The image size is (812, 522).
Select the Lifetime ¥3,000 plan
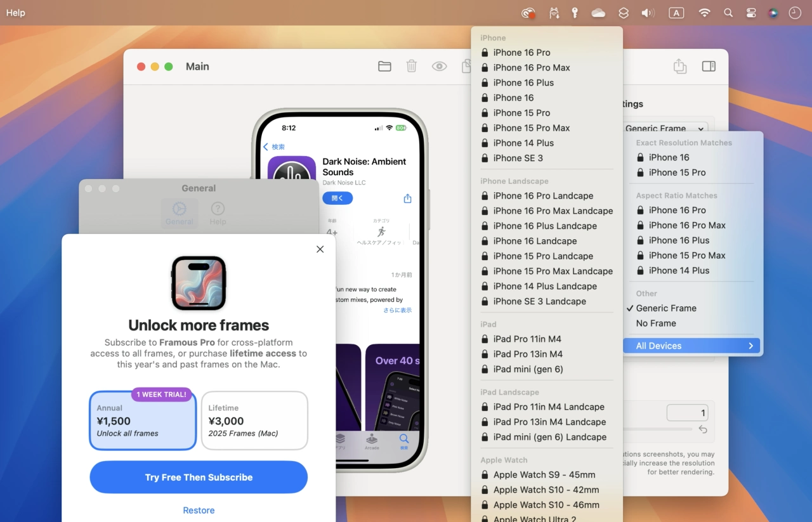254,421
